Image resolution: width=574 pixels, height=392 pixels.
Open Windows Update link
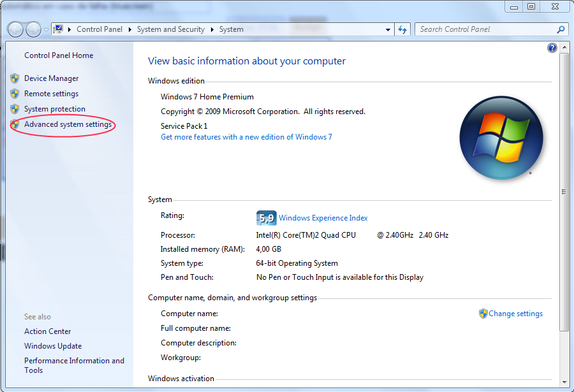point(53,346)
